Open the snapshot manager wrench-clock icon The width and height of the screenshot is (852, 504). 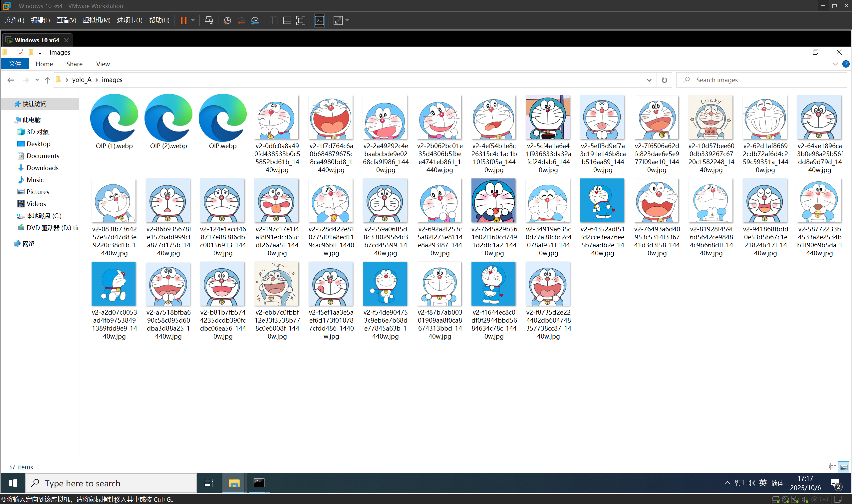point(255,20)
